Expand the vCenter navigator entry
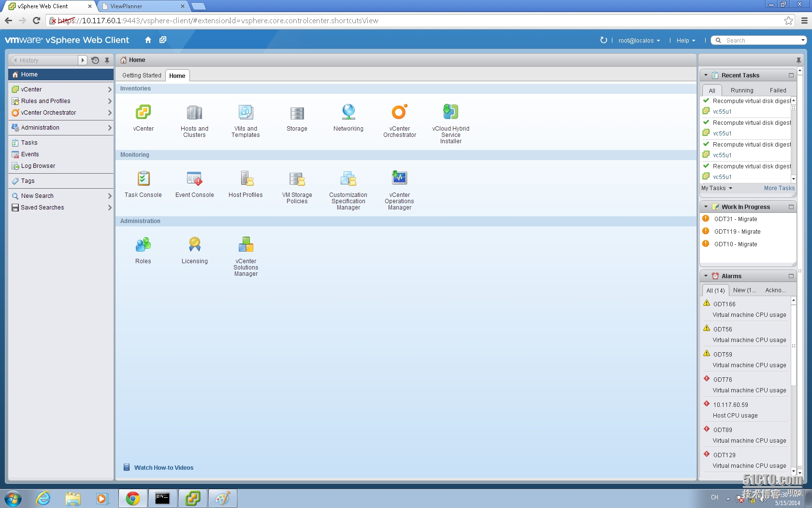The width and height of the screenshot is (812, 508). point(110,90)
